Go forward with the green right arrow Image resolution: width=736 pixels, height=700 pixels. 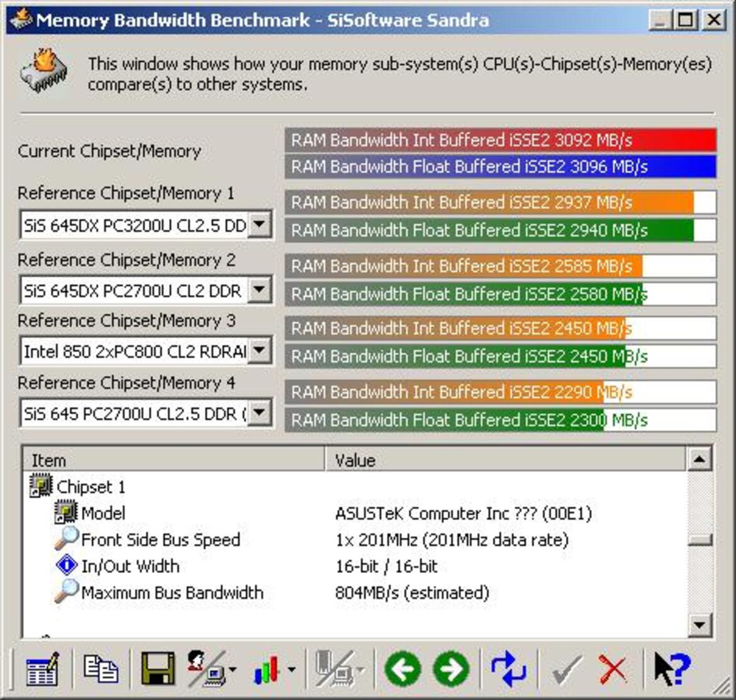tap(451, 669)
